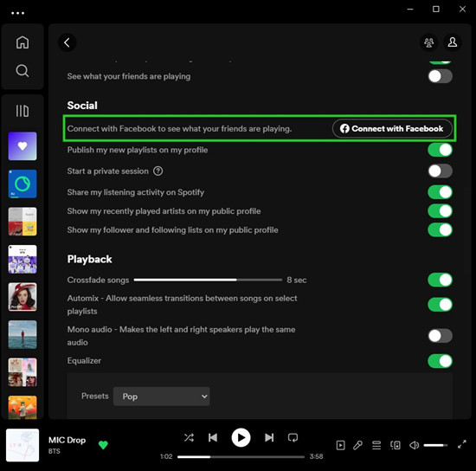
Task: Click the BTS artist name
Action: pyautogui.click(x=54, y=451)
